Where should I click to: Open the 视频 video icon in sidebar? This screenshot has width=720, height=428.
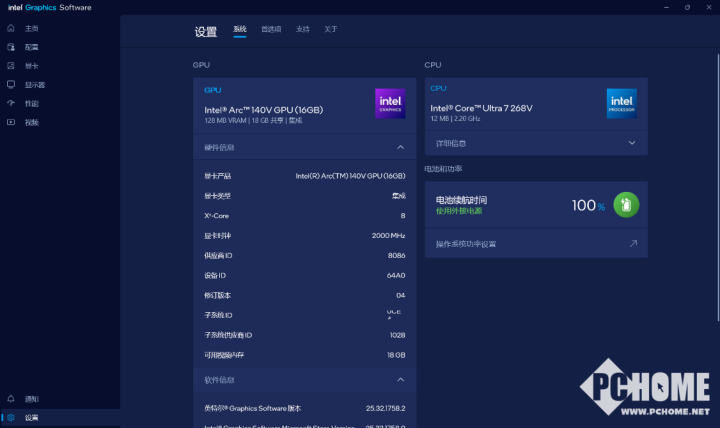pos(11,122)
